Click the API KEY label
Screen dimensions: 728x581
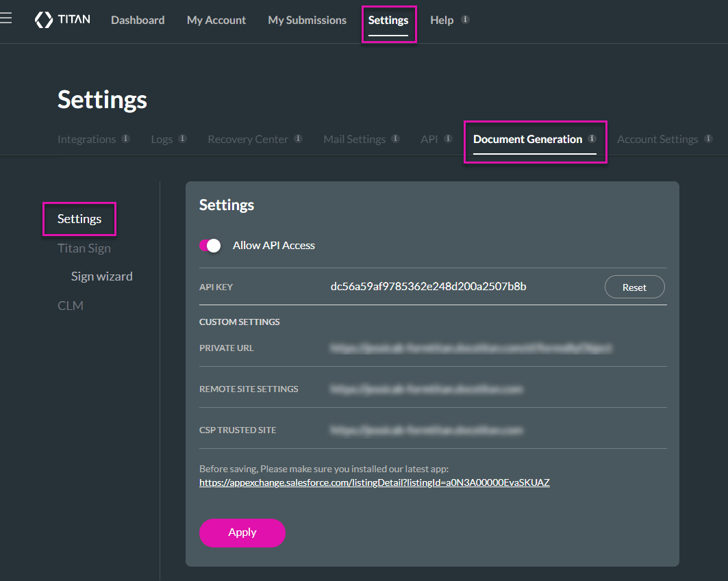(216, 287)
